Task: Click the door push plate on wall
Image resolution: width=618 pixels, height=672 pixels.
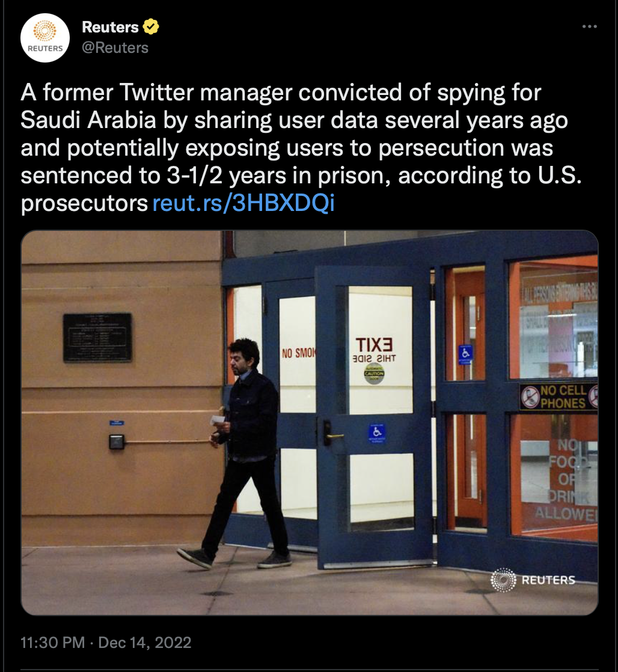Action: tap(117, 441)
